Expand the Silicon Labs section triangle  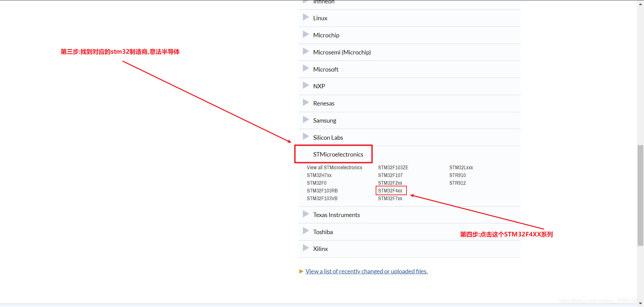306,136
